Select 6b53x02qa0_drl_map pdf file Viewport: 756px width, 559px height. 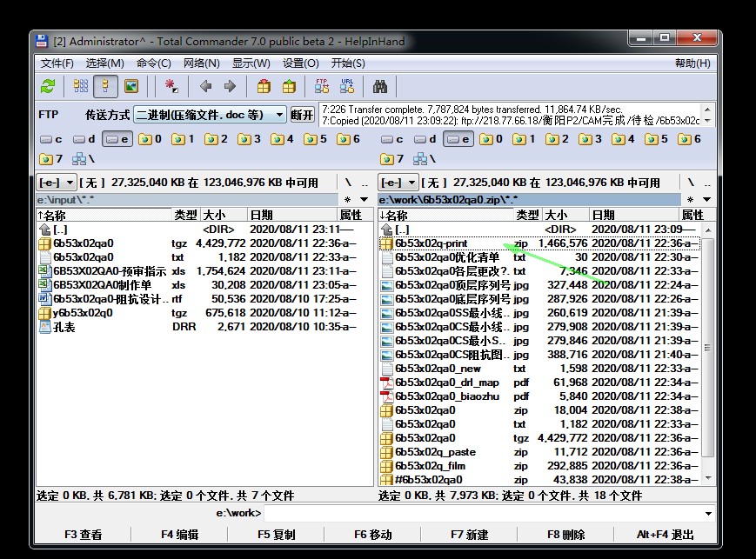[x=539, y=383]
